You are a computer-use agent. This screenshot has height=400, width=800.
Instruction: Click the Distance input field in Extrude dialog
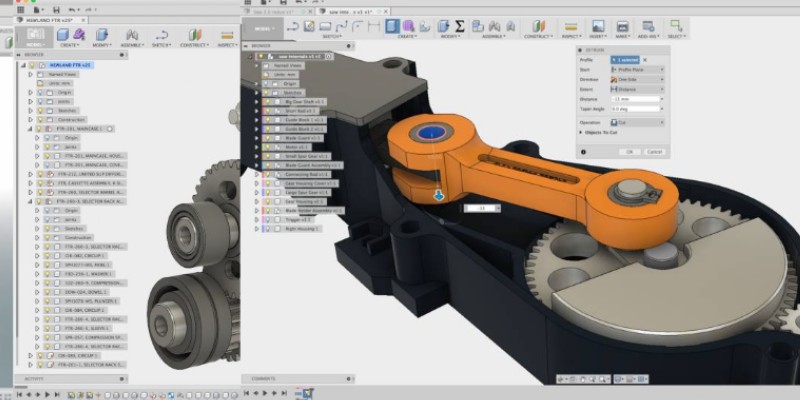click(x=635, y=99)
